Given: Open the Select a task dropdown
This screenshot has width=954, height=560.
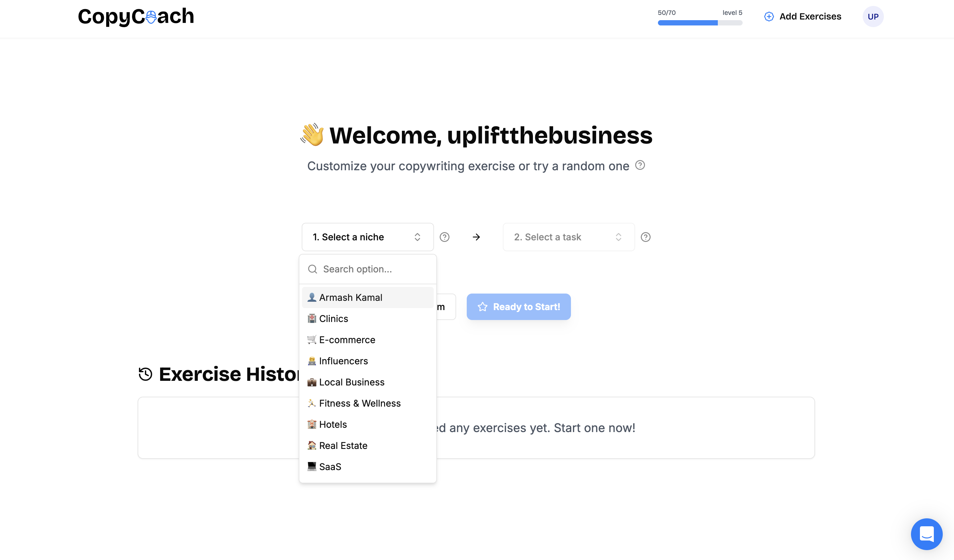Looking at the screenshot, I should coord(569,237).
